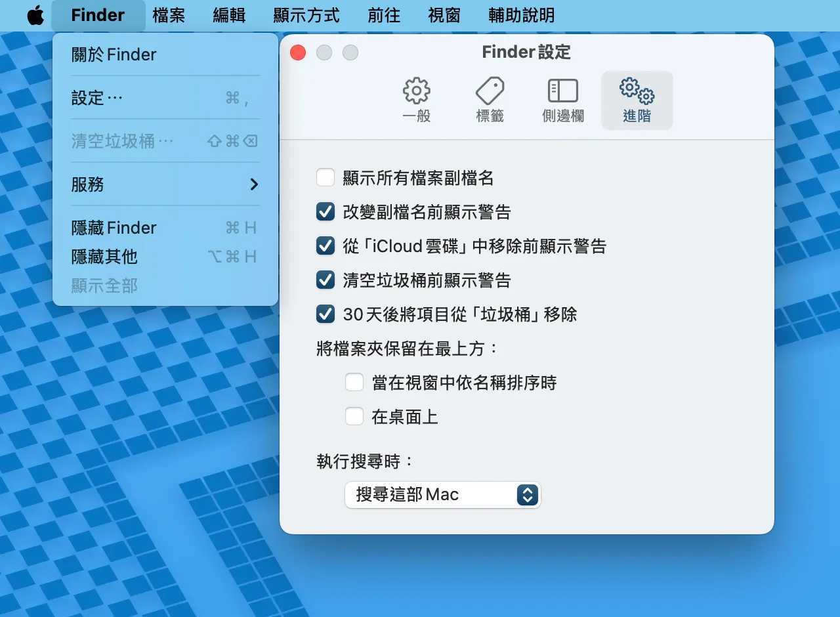Uncheck 改變副檔名前顯示警告
The height and width of the screenshot is (617, 840).
click(325, 211)
